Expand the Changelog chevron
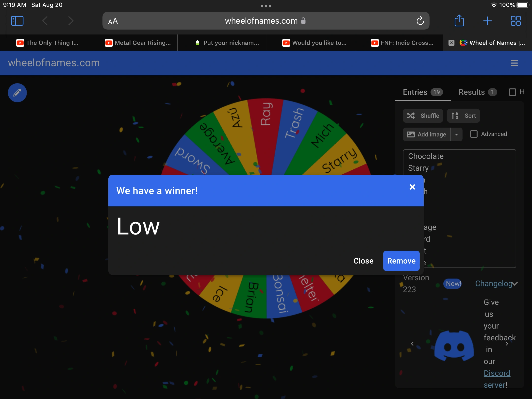 click(x=515, y=284)
